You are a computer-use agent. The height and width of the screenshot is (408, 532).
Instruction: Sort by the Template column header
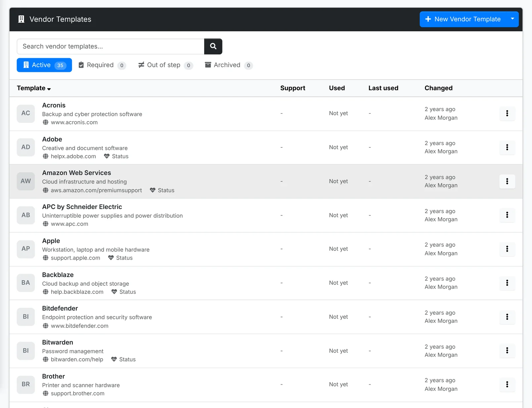34,88
